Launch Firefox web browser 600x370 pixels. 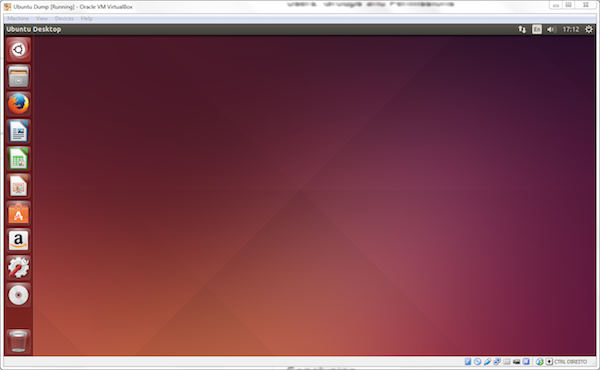coord(18,104)
